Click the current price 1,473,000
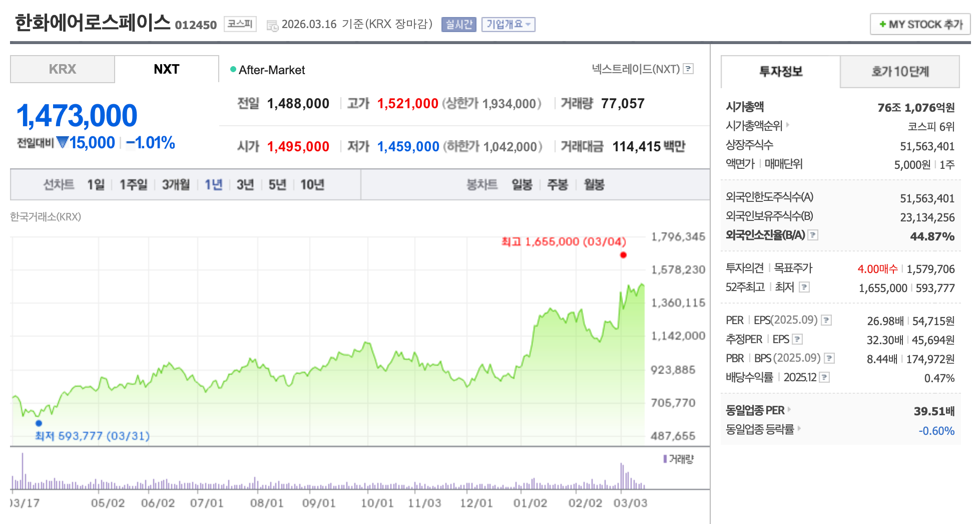 click(77, 116)
